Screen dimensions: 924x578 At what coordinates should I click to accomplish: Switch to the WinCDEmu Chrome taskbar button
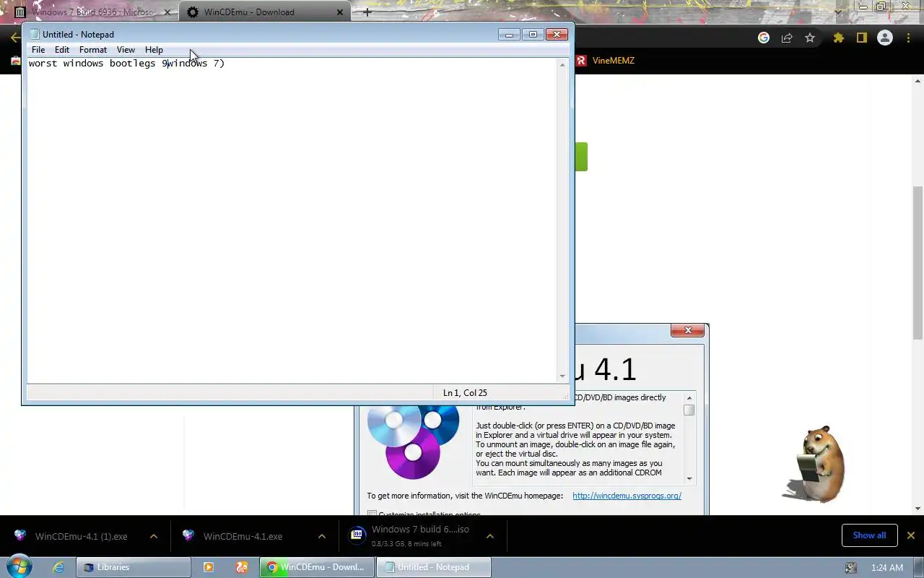click(x=316, y=567)
